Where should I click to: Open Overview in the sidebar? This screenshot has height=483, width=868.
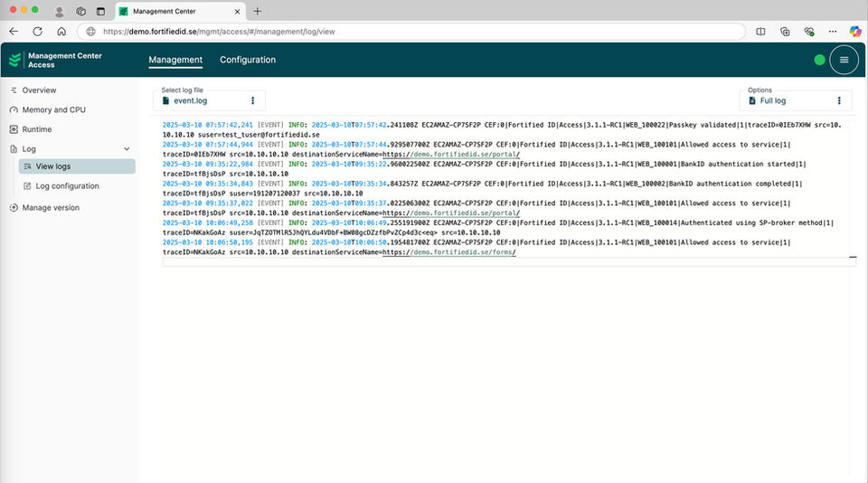point(39,90)
